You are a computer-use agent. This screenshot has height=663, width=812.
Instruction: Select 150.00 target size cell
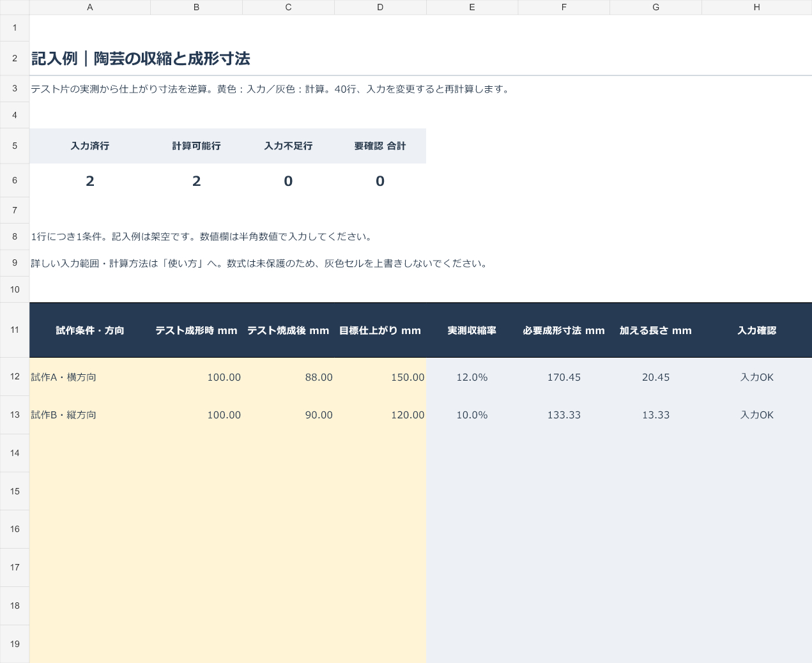click(x=380, y=377)
